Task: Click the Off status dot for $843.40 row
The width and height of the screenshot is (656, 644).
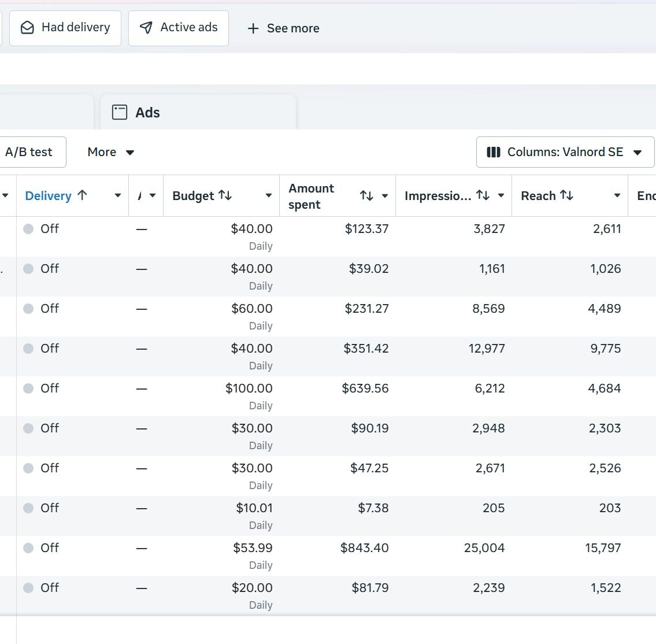Action: (28, 548)
